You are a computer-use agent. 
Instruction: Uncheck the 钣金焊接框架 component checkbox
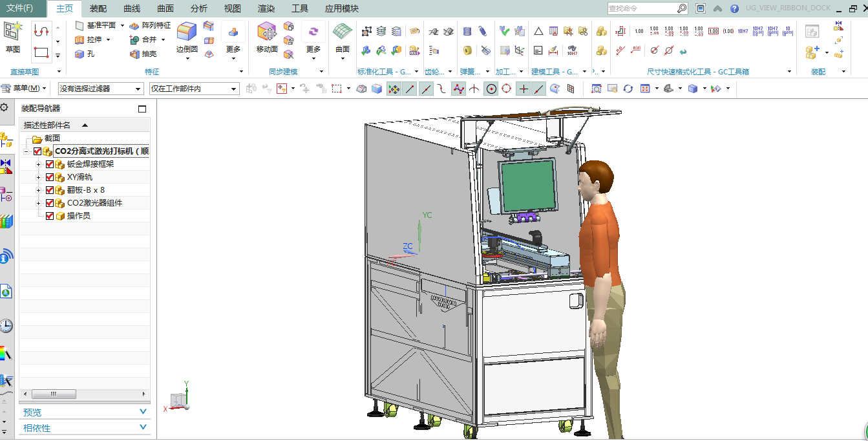50,164
